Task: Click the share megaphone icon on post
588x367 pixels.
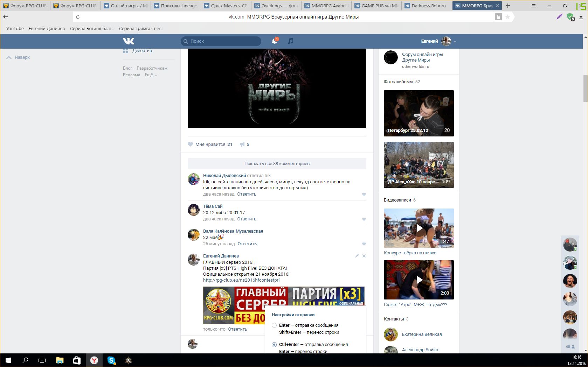Action: [x=242, y=144]
